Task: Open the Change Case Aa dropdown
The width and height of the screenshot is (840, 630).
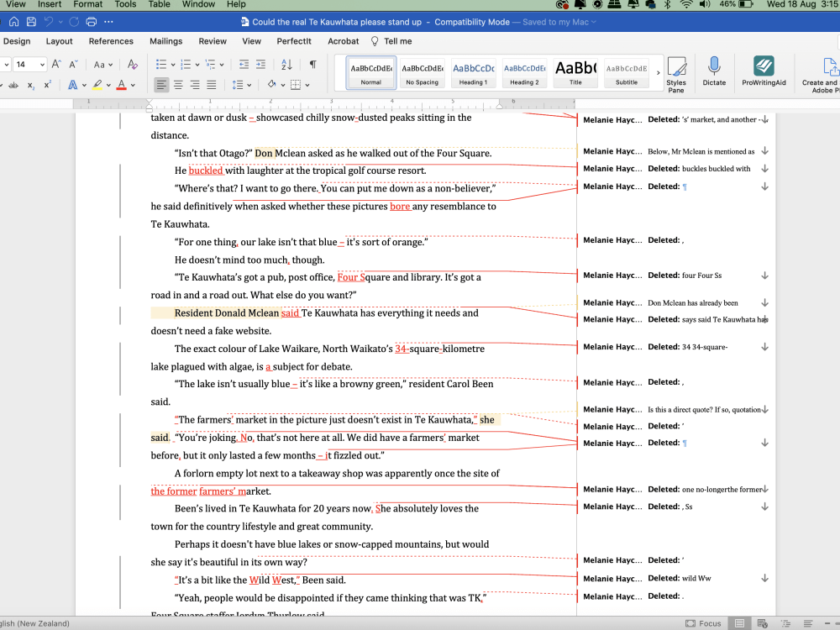Action: click(102, 65)
